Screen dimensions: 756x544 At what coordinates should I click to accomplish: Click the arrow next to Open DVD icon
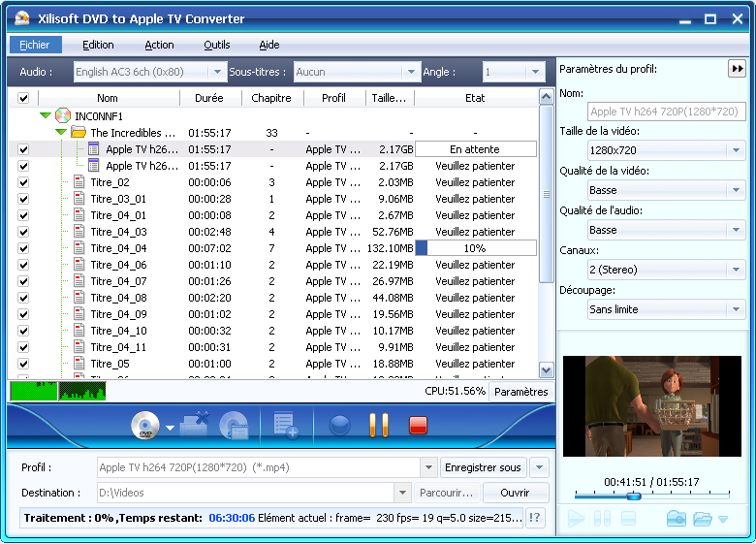tap(170, 428)
